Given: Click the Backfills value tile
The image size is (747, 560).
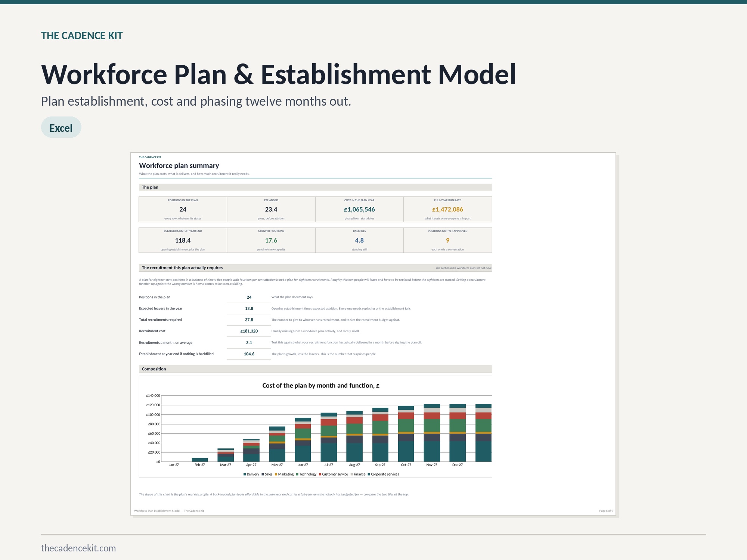Looking at the screenshot, I should pos(359,240).
